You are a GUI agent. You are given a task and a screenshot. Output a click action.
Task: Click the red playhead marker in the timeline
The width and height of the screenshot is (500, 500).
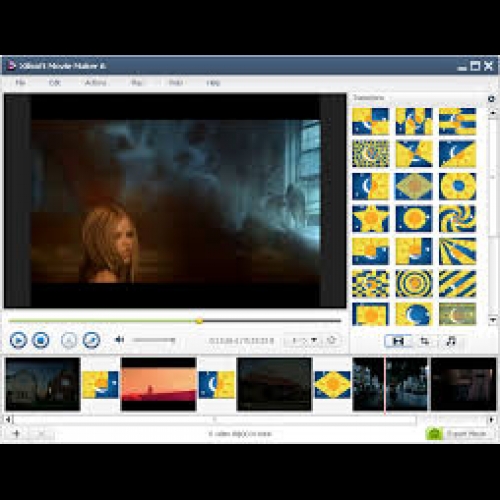[385, 384]
